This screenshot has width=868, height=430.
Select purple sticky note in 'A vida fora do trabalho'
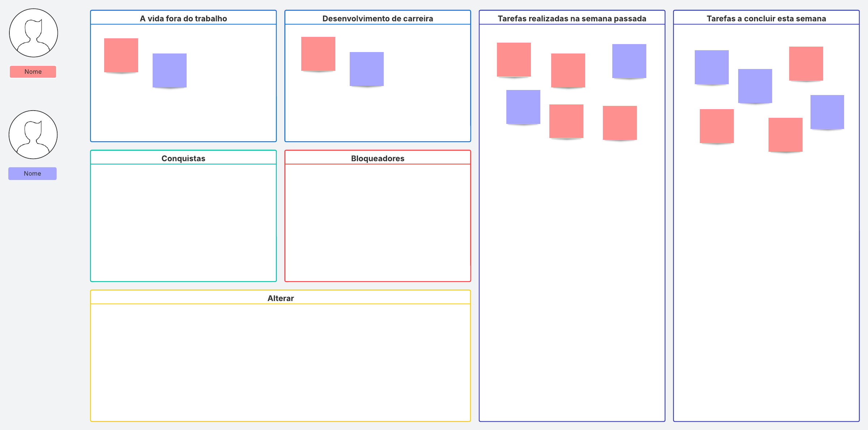[x=170, y=70]
